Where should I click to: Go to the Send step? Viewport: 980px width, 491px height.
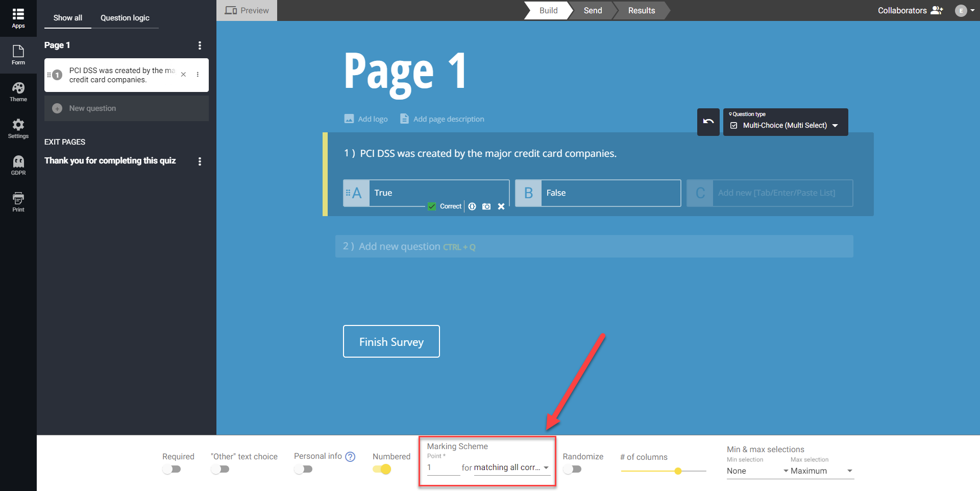593,10
